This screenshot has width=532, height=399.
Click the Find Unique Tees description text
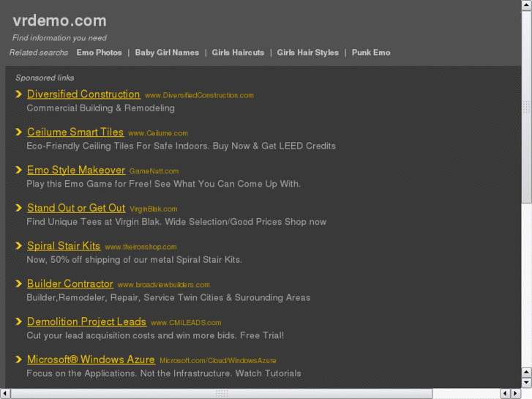click(x=176, y=222)
